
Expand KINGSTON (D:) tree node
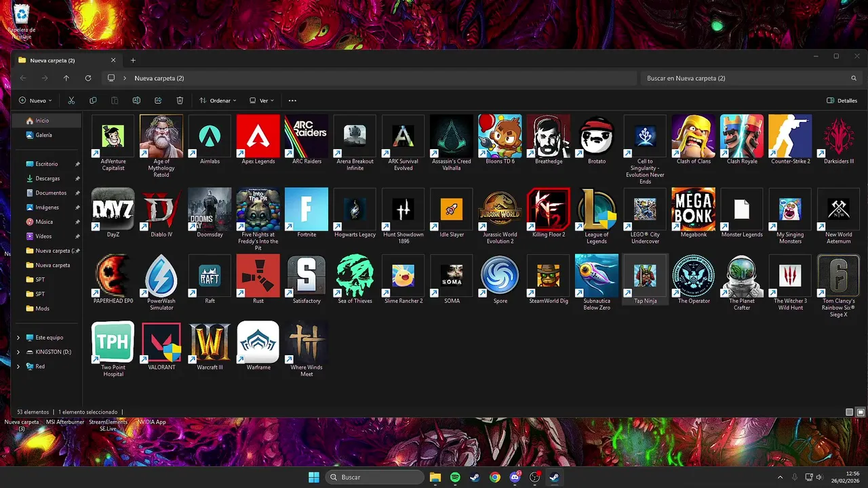point(18,352)
